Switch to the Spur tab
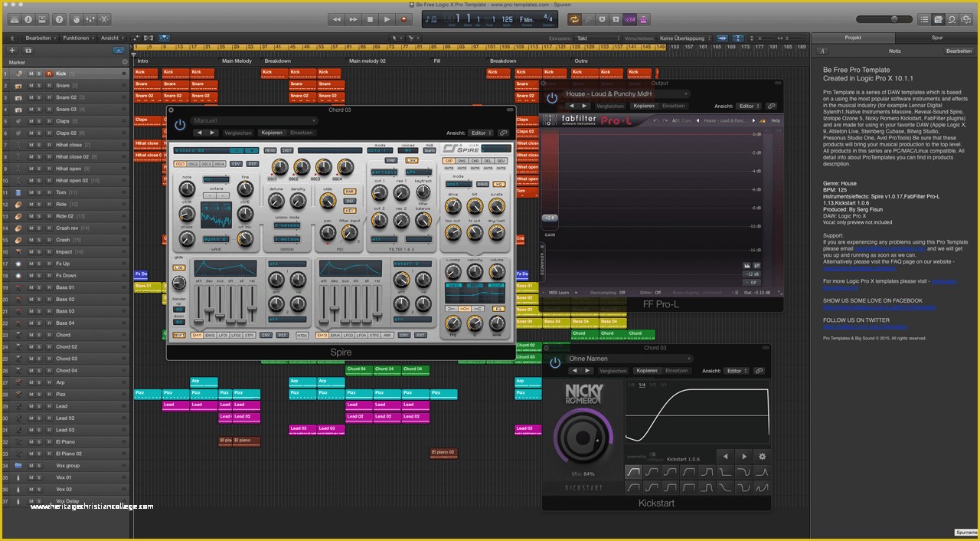This screenshot has height=541, width=980. click(937, 37)
